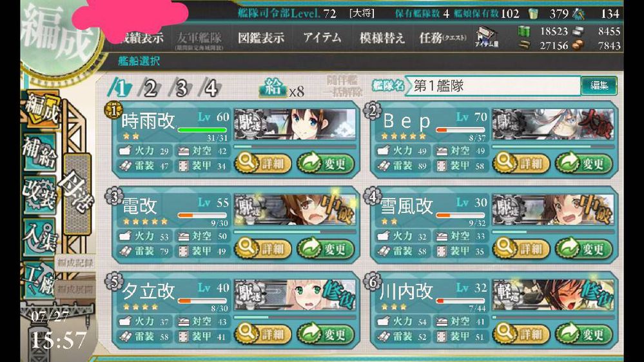
Task: Open the 補給 resupply sidebar icon
Action: tap(40, 151)
